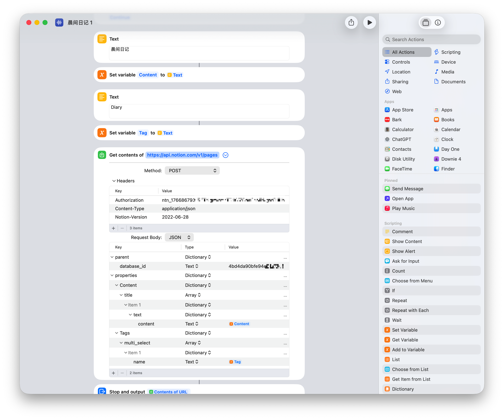Image resolution: width=504 pixels, height=420 pixels.
Task: Select the Scripting category icon
Action: click(x=436, y=52)
